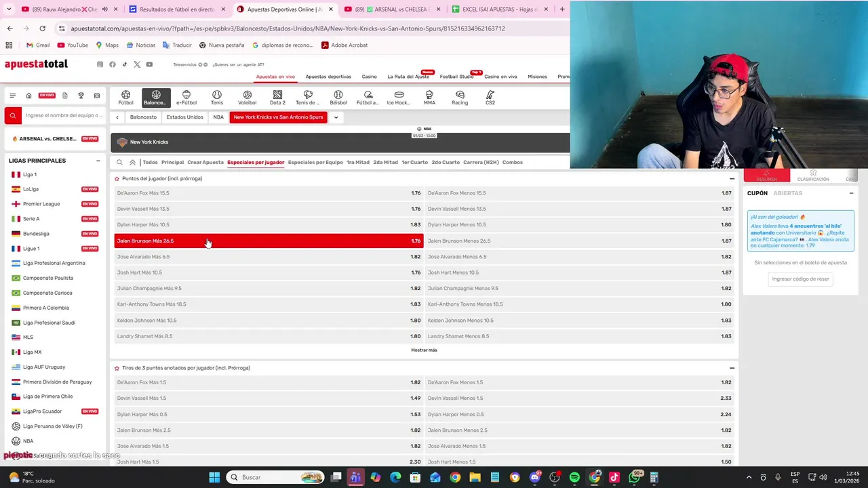Open the NBA league in sidebar
868x488 pixels.
[28, 441]
